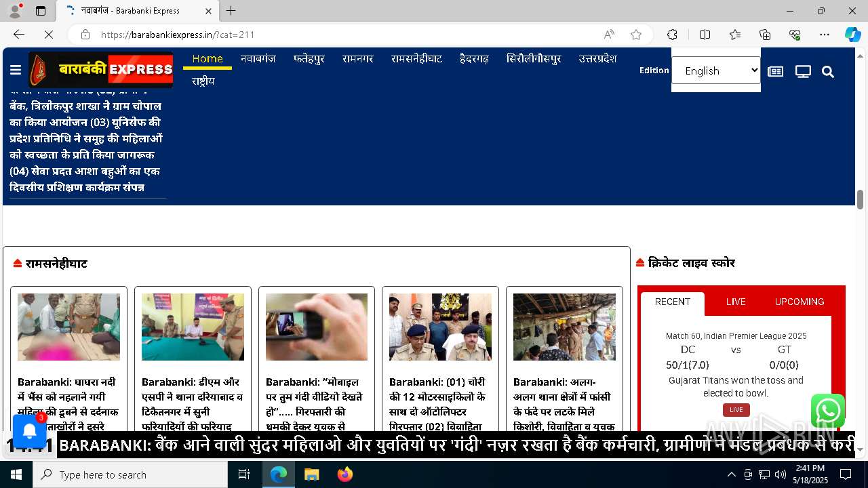Viewport: 868px width, 488px height.
Task: Click the BARABANKI breaking news ticker
Action: pyautogui.click(x=456, y=445)
